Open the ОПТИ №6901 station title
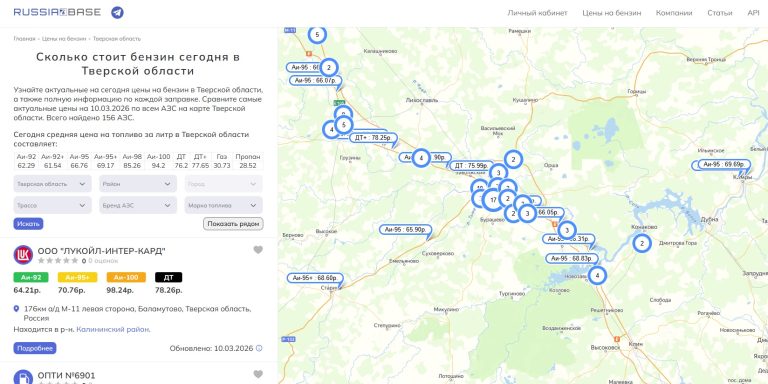The width and height of the screenshot is (768, 384). pos(67,376)
